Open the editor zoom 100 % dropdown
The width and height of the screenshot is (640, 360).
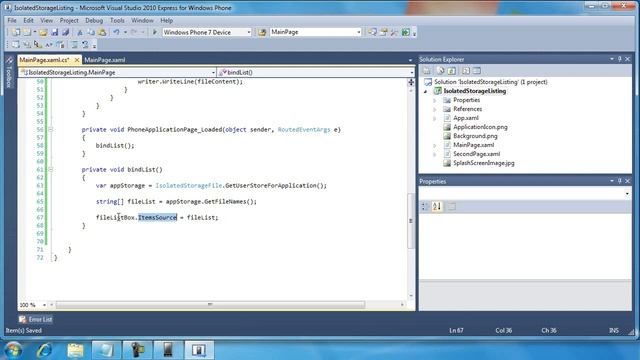pyautogui.click(x=44, y=305)
